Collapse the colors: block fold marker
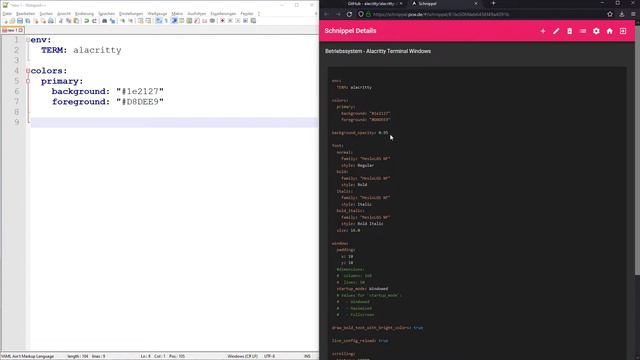Viewport: 640px width, 360px height. [28, 71]
